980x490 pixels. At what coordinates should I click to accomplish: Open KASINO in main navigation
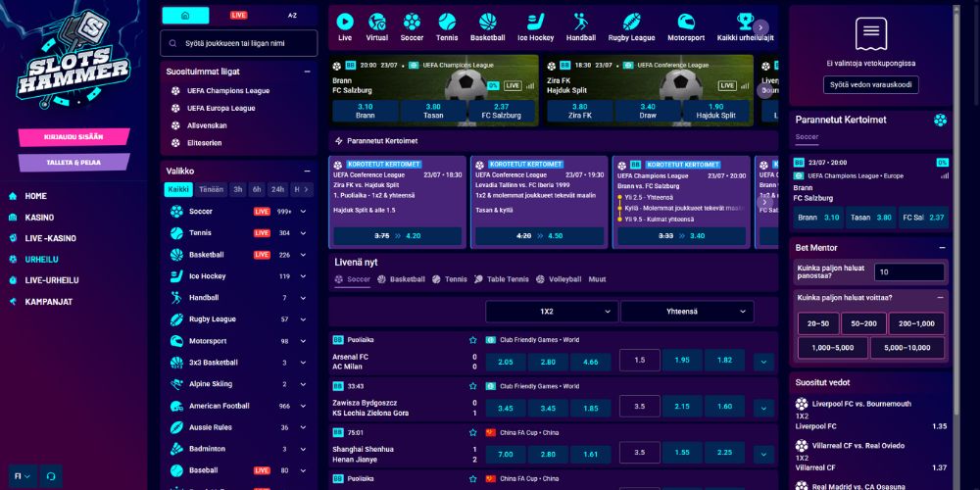39,218
